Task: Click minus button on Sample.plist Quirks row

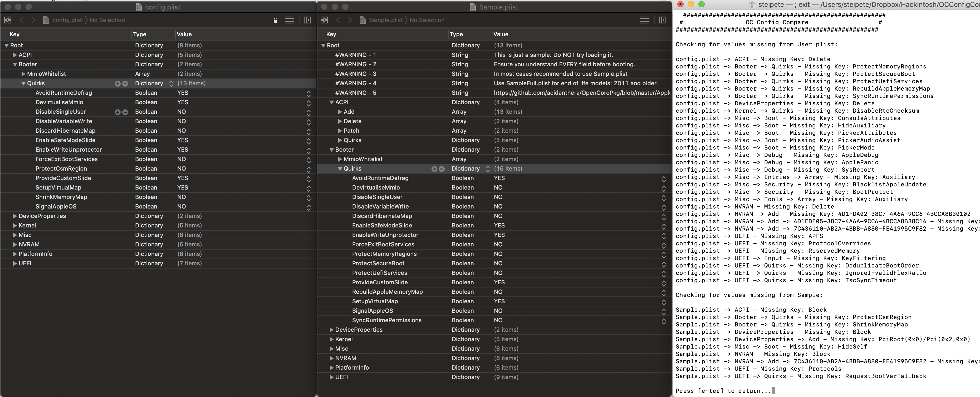Action: click(x=442, y=169)
